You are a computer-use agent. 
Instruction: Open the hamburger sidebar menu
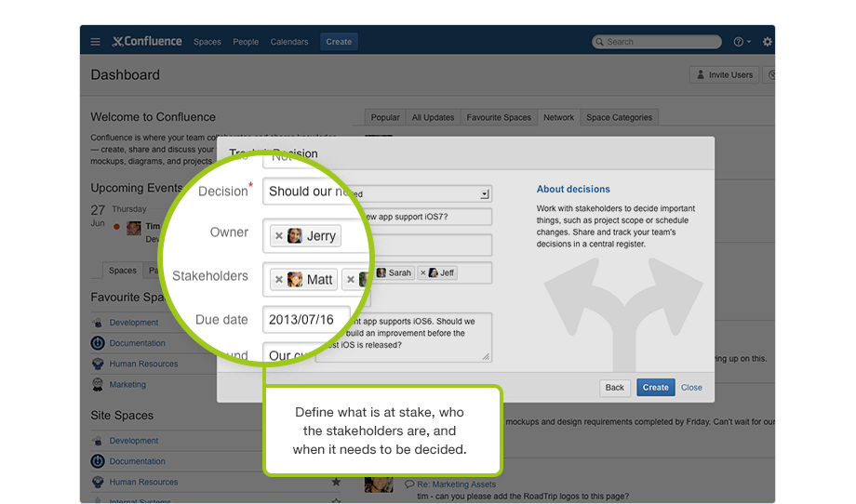[95, 42]
